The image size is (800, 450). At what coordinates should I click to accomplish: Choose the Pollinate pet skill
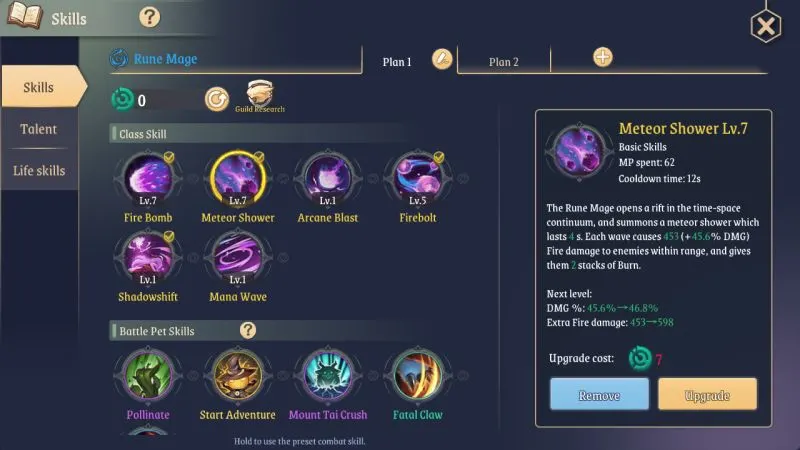click(148, 376)
